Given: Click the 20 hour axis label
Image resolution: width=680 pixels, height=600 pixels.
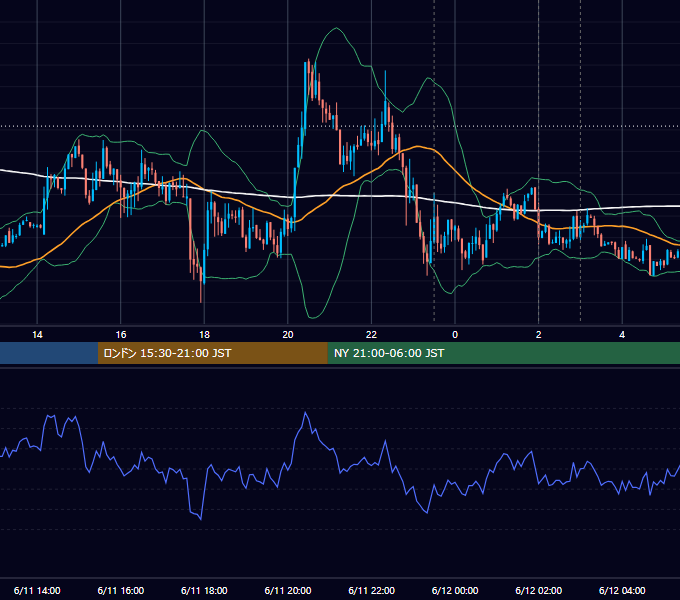Looking at the screenshot, I should 288,335.
